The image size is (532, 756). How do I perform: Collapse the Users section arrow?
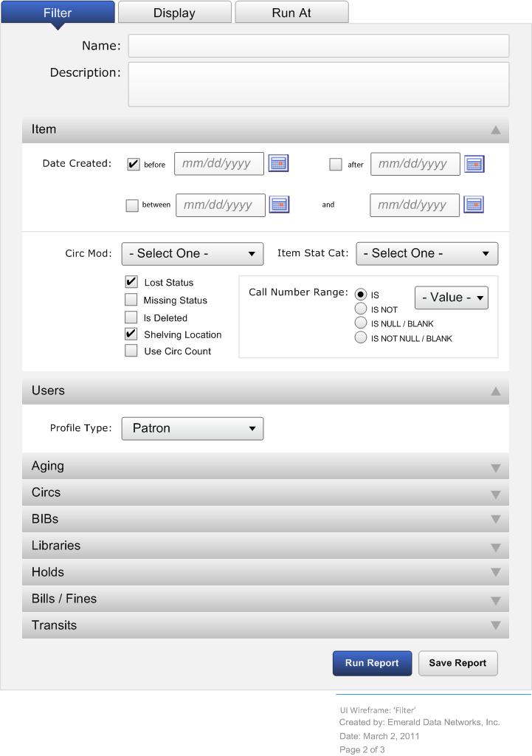tap(496, 391)
